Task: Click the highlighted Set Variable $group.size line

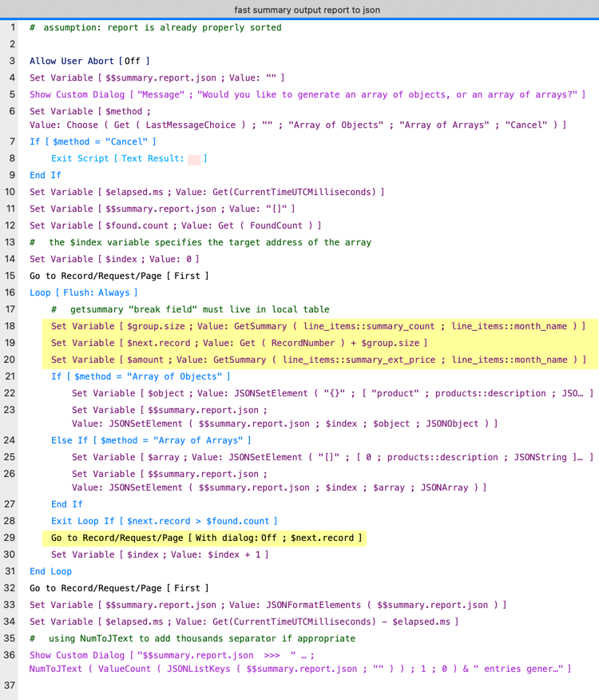Action: click(318, 326)
